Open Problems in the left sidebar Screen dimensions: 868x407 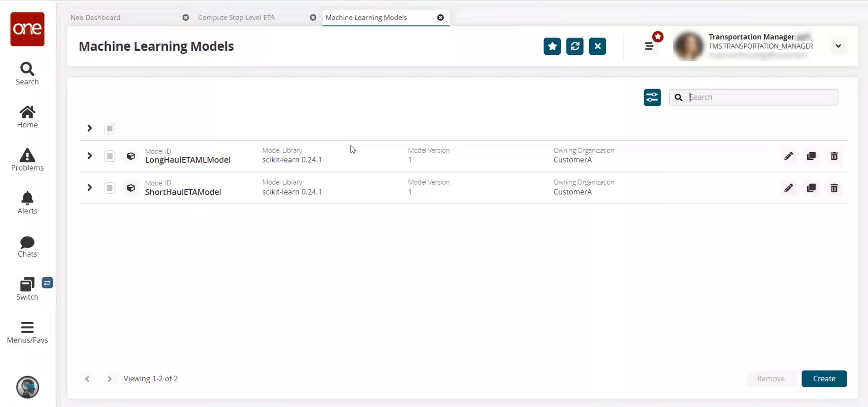27,160
